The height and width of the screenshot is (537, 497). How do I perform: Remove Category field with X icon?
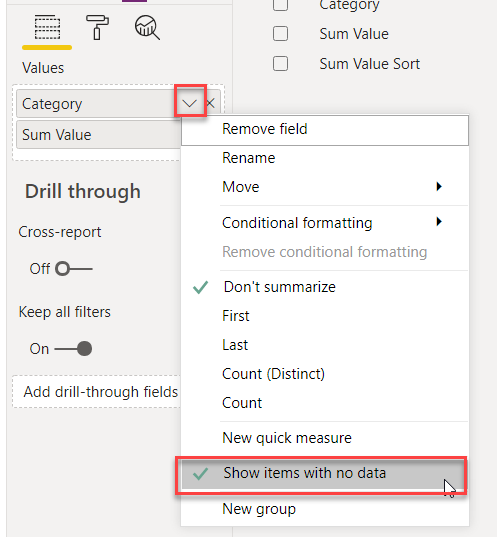[x=210, y=103]
